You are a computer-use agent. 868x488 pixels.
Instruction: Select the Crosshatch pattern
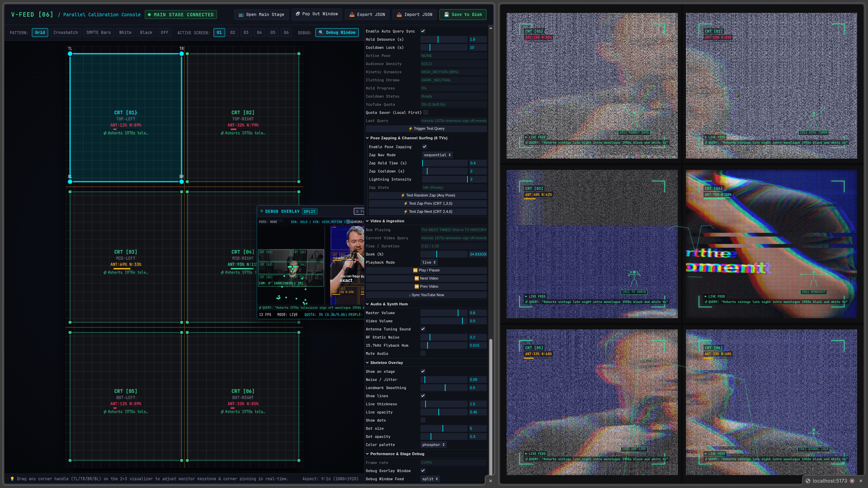[65, 33]
